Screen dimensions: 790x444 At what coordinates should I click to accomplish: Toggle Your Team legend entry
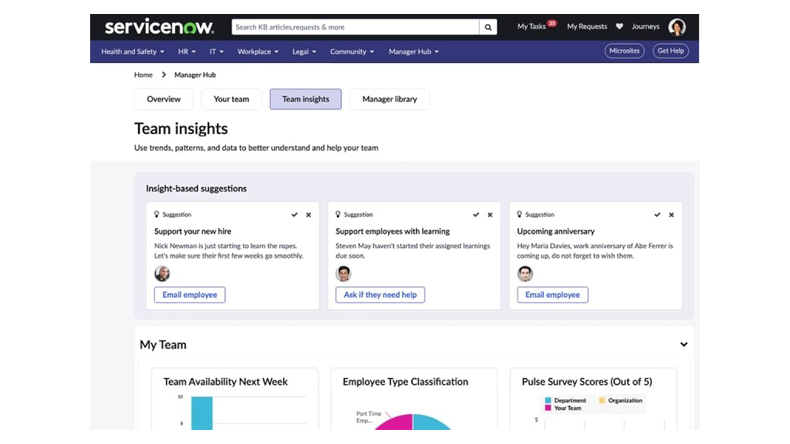(x=567, y=408)
